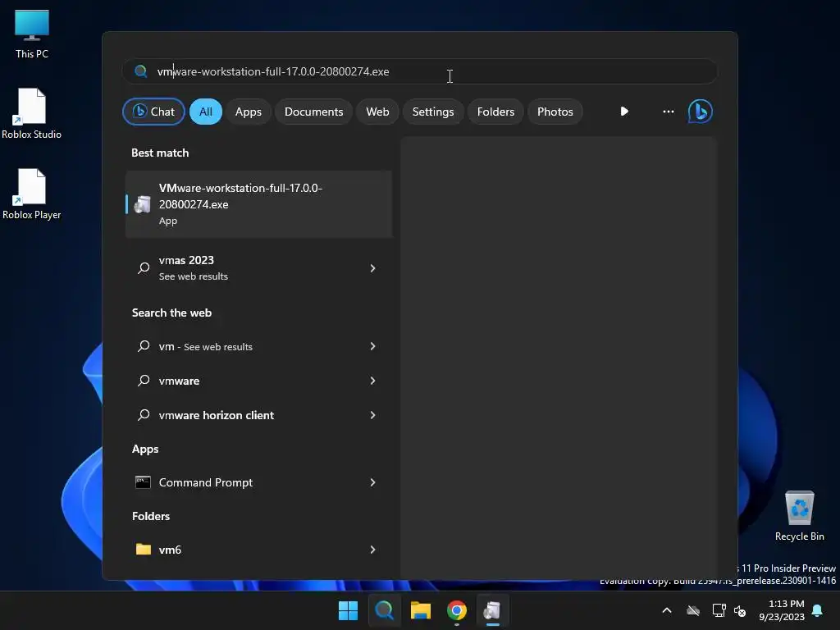Click the OneDrive cloud tray icon
The height and width of the screenshot is (630, 840).
[693, 610]
